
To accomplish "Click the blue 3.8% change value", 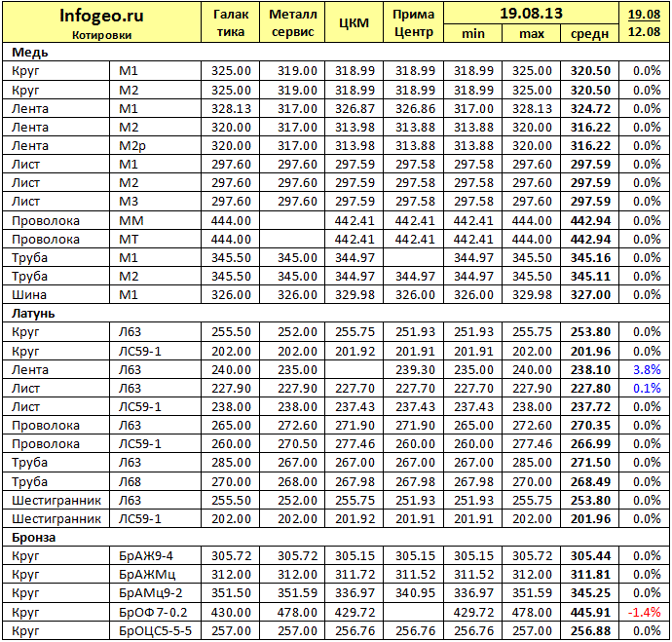I will pyautogui.click(x=647, y=369).
